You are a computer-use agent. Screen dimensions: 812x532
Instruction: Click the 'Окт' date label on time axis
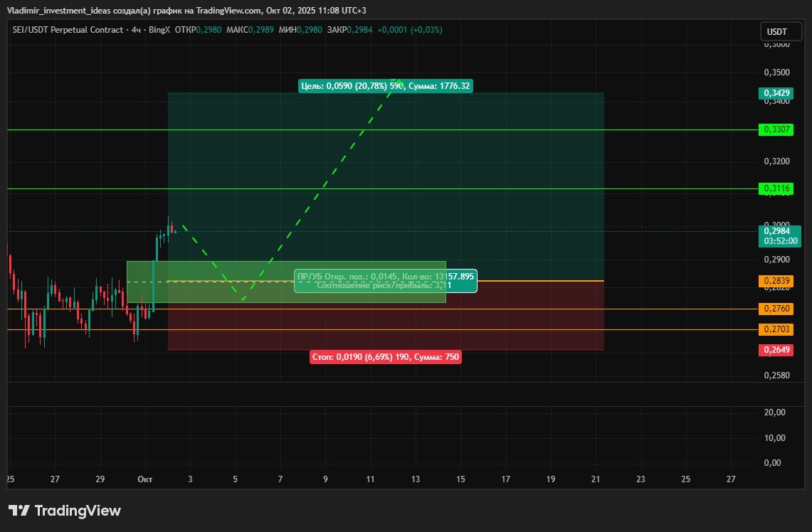145,479
